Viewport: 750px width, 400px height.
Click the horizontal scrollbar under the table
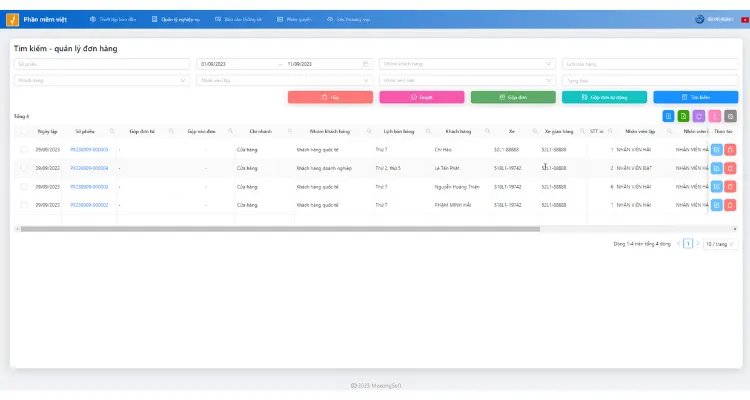(280, 229)
